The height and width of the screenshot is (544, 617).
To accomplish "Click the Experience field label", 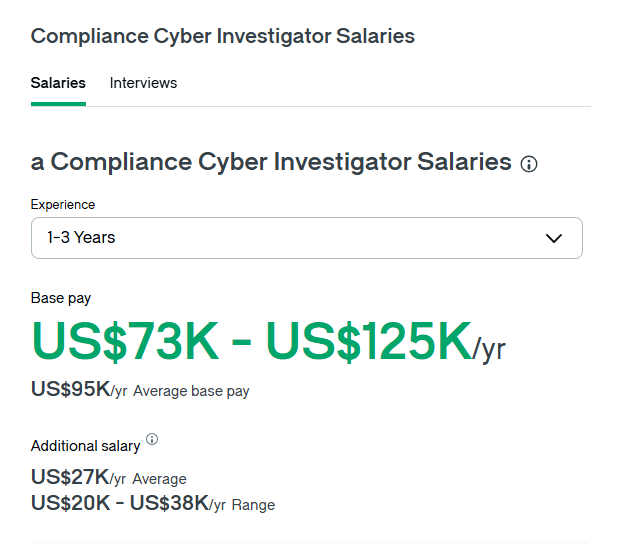I will [x=63, y=204].
